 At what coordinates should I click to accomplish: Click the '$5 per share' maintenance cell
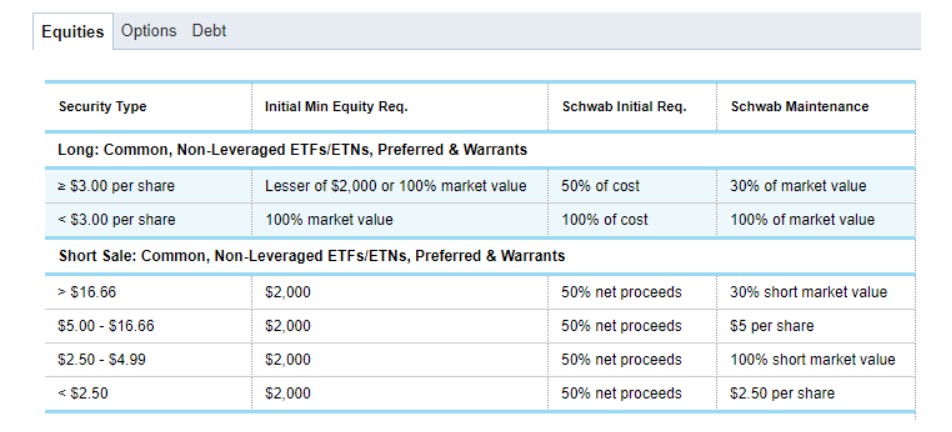tap(772, 326)
